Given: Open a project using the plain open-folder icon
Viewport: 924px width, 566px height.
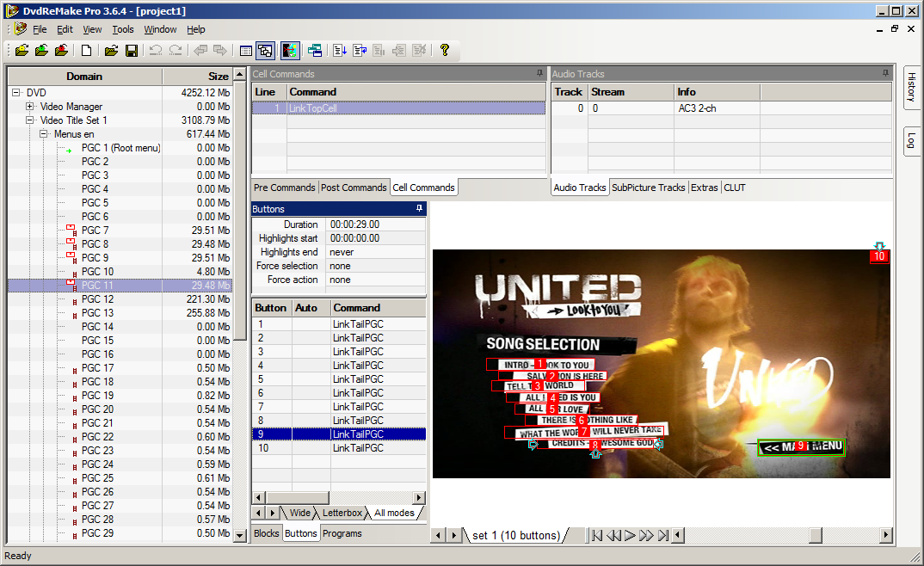Looking at the screenshot, I should 111,51.
